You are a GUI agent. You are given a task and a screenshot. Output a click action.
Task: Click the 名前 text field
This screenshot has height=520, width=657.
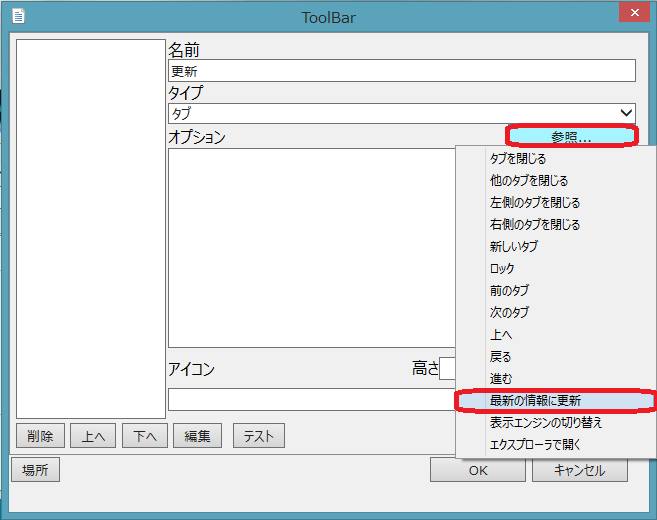click(x=401, y=70)
